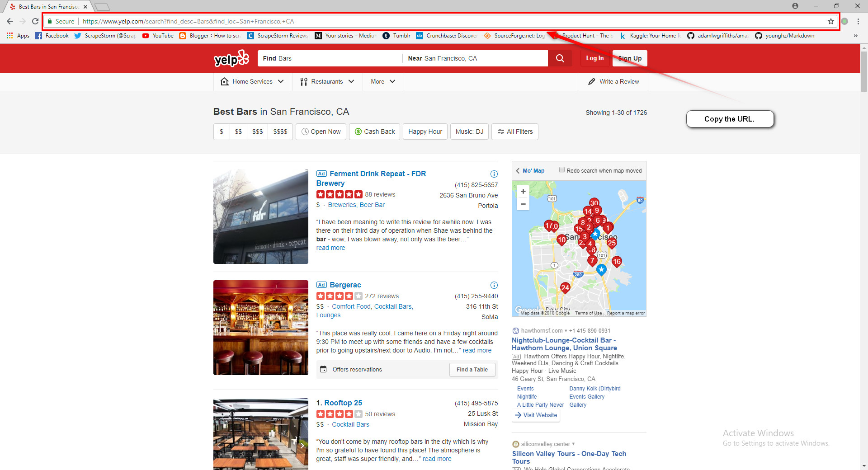Bookmark this page with the star icon
Screen dimensions: 868x470
(x=831, y=21)
